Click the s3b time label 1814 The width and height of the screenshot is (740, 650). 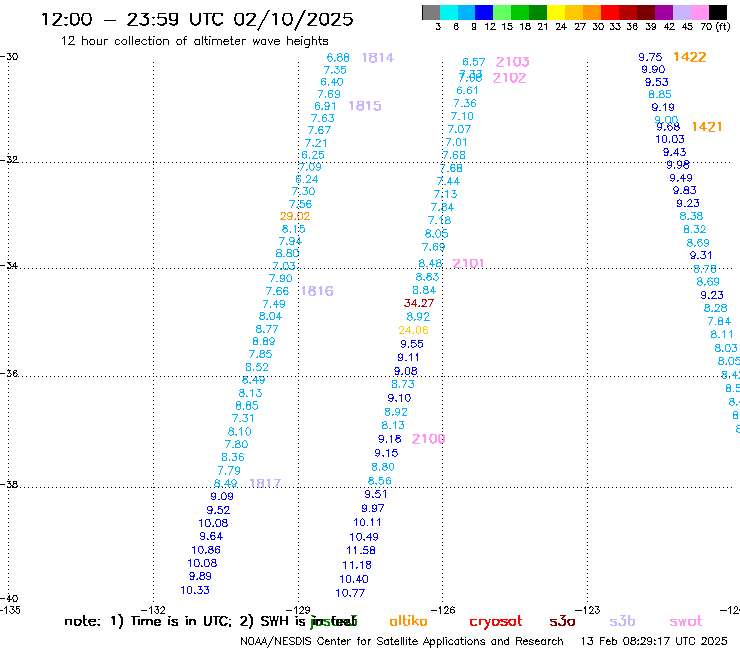(x=378, y=58)
